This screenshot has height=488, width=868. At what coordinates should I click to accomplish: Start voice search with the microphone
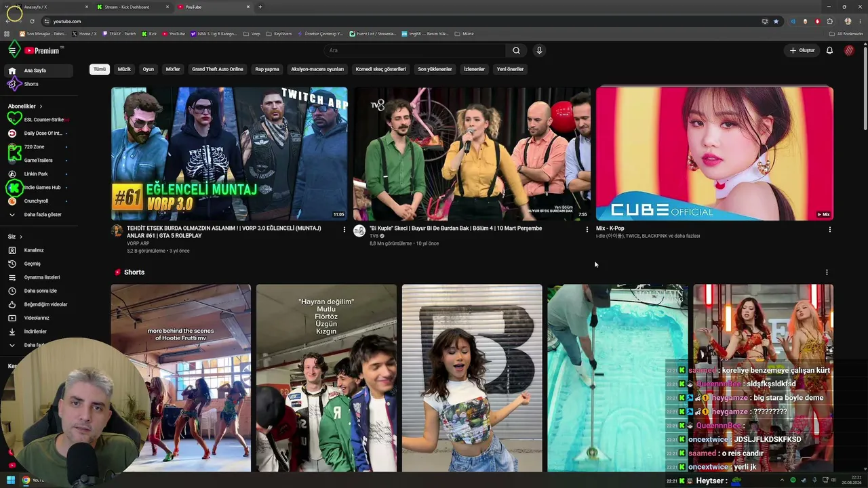(x=539, y=50)
